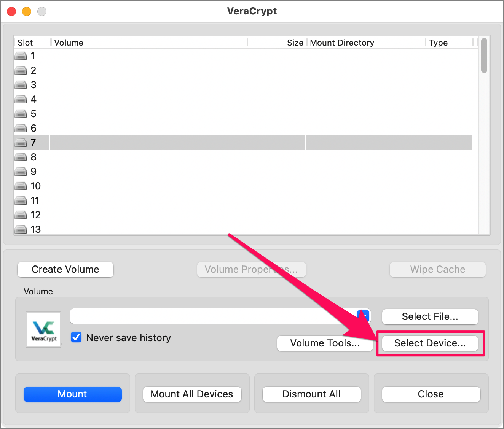The image size is (504, 429).
Task: Enable the Never save history setting
Action: pyautogui.click(x=76, y=337)
